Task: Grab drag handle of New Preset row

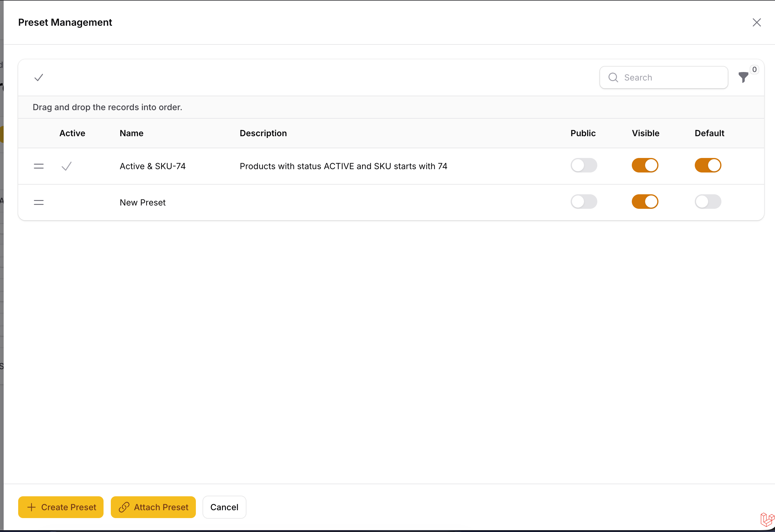Action: click(x=39, y=202)
